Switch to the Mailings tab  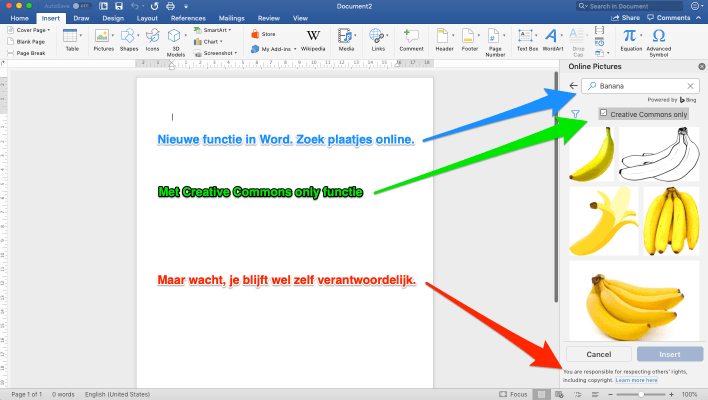tap(232, 18)
